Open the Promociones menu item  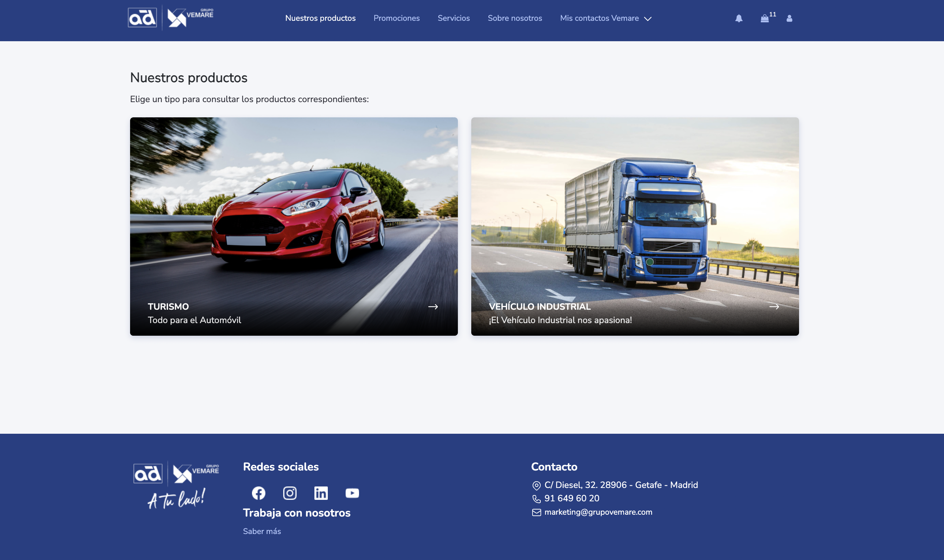click(x=397, y=18)
